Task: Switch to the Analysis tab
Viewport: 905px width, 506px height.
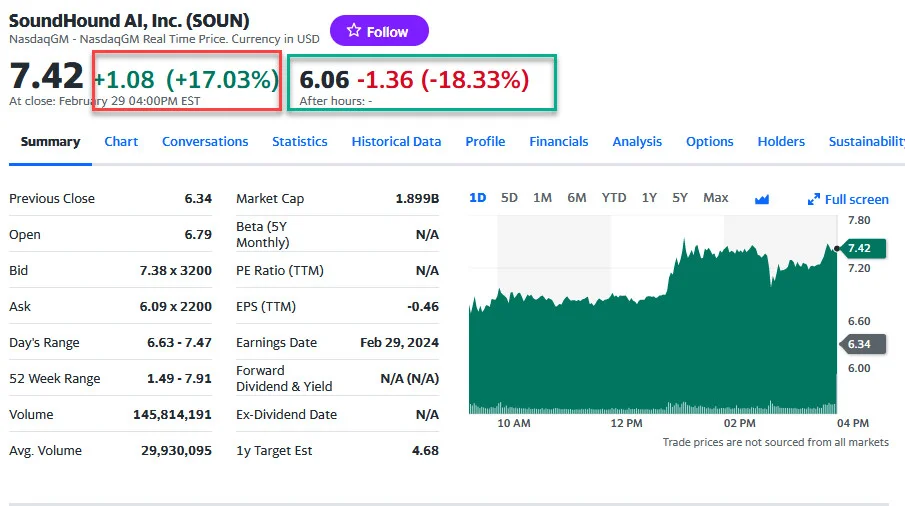Action: tap(637, 142)
